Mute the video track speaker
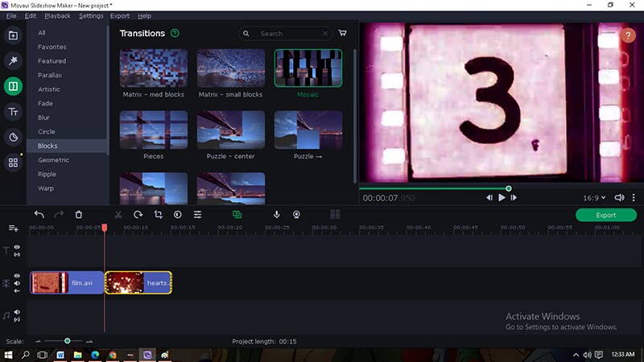Screen dimensions: 644x362 point(17,283)
